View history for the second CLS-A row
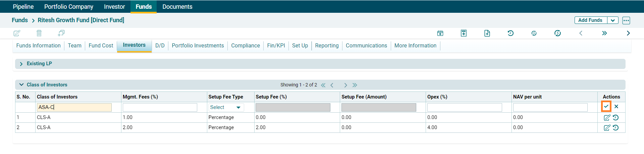Viewport: 644px width, 154px height. click(616, 128)
